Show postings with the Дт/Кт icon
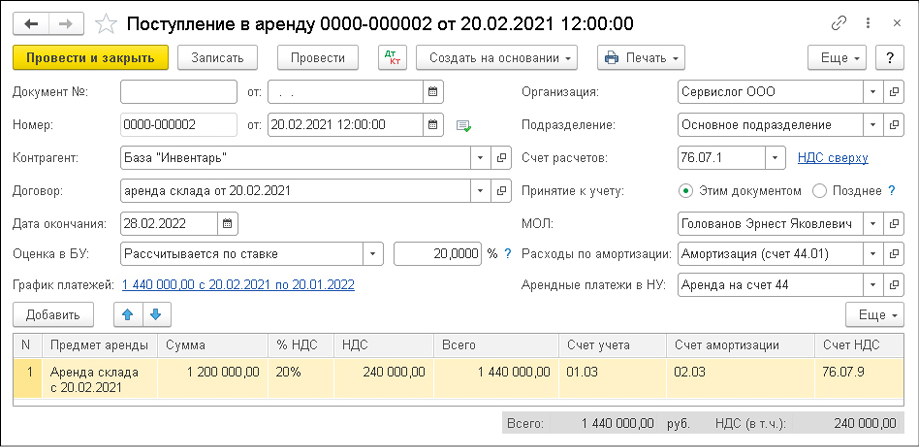The image size is (919, 447). pyautogui.click(x=392, y=57)
